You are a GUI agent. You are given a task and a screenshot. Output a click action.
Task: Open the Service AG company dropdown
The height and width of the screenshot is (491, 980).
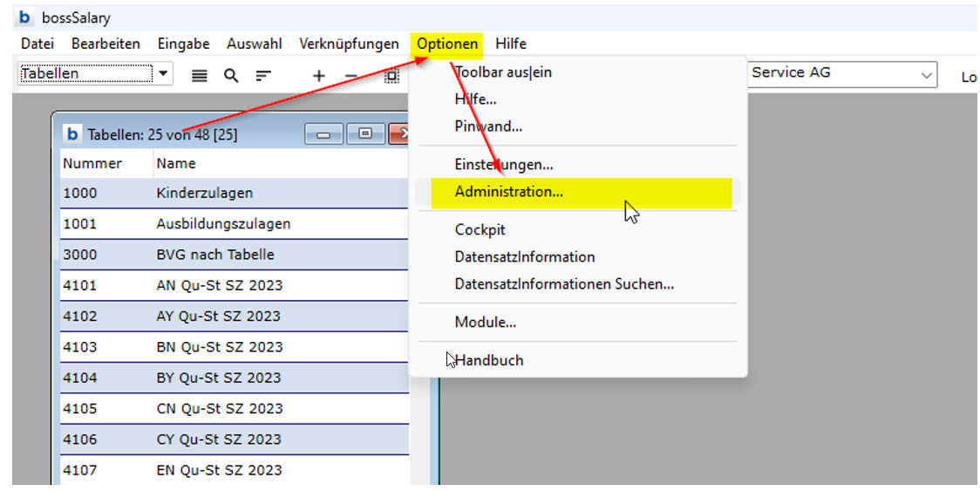(926, 75)
